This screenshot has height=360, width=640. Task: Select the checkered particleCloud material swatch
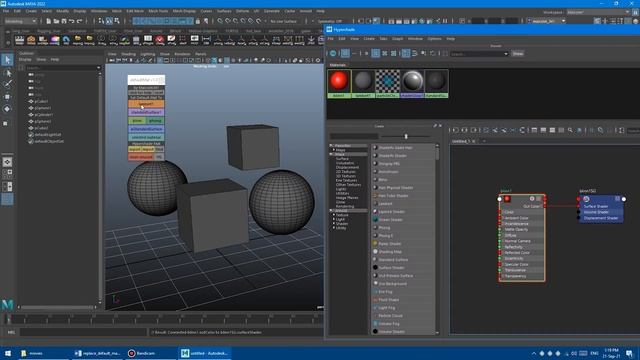tap(387, 83)
